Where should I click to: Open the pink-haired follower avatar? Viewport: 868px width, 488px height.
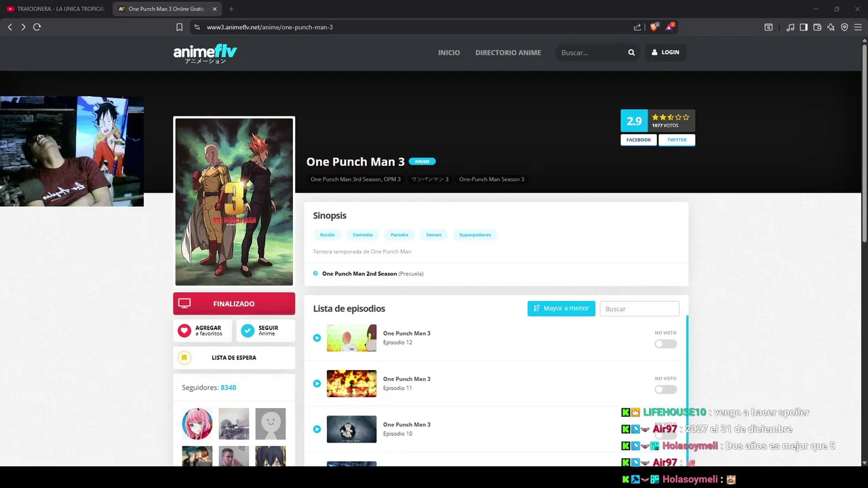[x=197, y=424]
